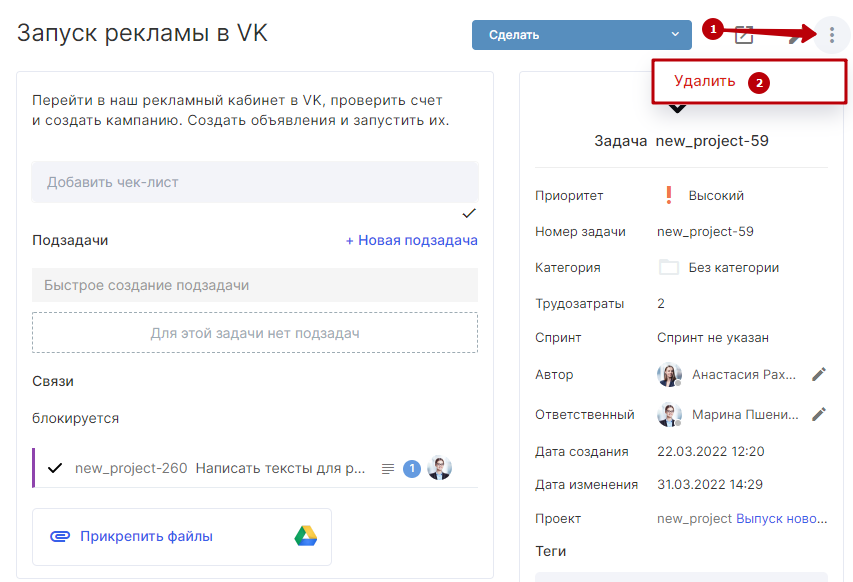Click the Теги section heading
This screenshot has width=853, height=582.
(x=551, y=551)
